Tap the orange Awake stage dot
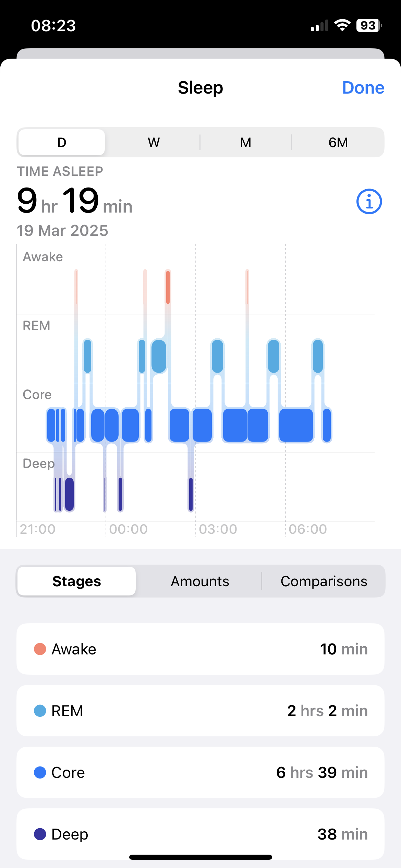The height and width of the screenshot is (868, 401). pos(40,649)
